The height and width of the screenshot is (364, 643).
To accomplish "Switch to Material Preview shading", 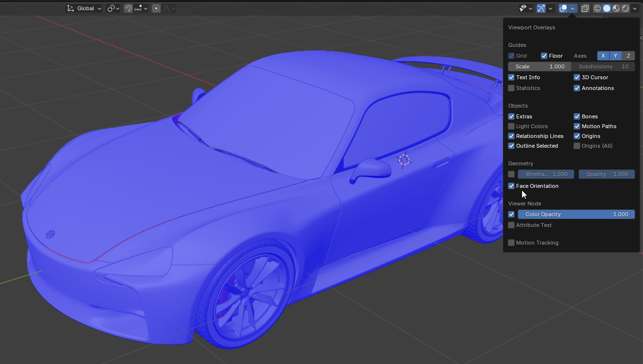I will point(616,8).
